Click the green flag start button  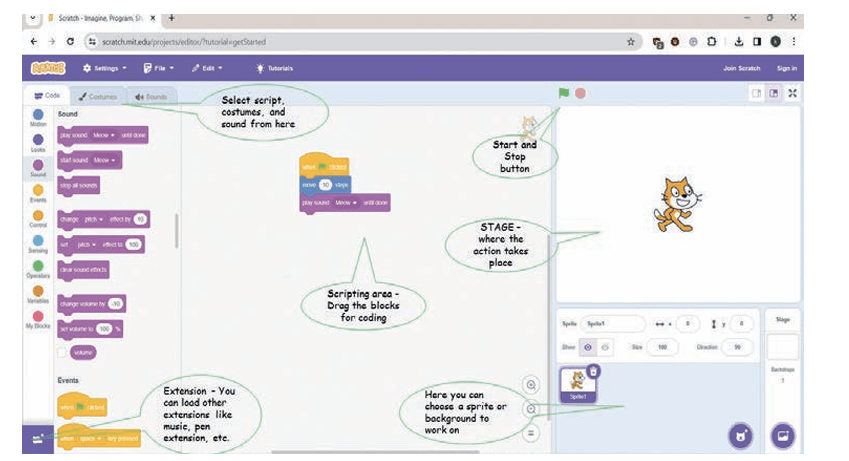tap(564, 93)
